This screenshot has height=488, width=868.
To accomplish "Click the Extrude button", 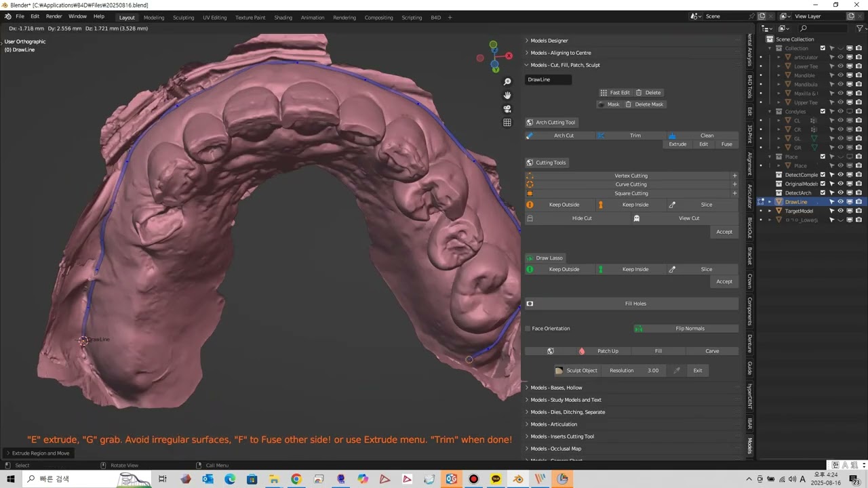I will tap(677, 144).
